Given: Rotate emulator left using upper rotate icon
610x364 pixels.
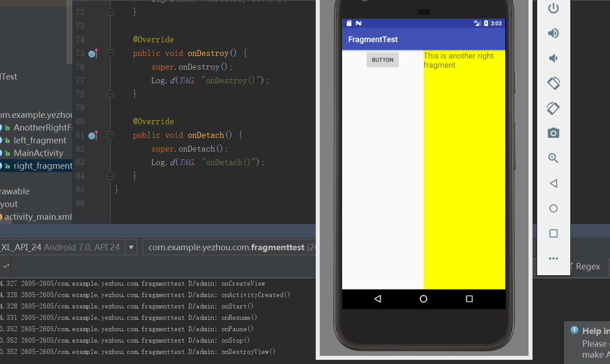Looking at the screenshot, I should click(554, 83).
